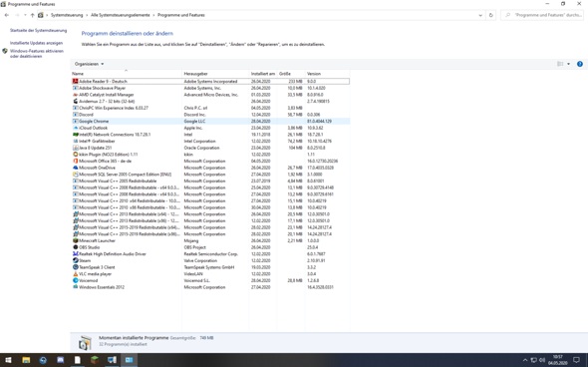Screen dimensions: 588x367
Task: Click the Minecraft icon on the taskbar
Action: click(95, 360)
